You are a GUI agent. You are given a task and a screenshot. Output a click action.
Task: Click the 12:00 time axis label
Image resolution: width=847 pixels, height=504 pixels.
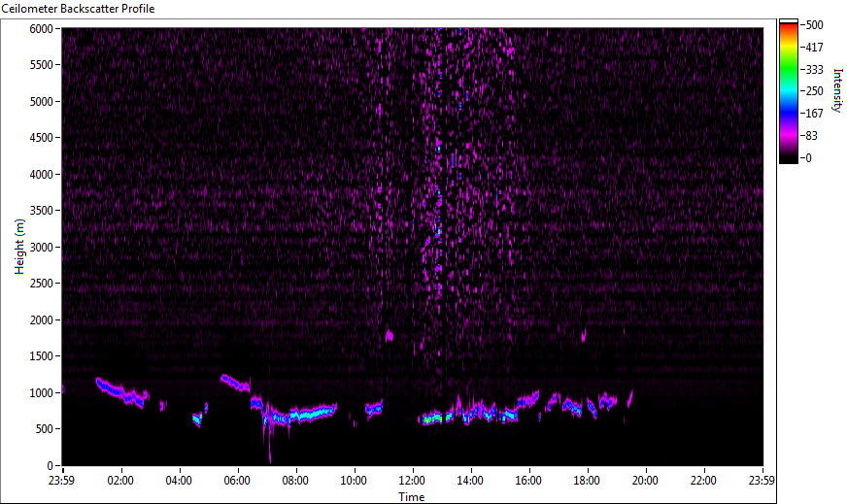click(412, 481)
